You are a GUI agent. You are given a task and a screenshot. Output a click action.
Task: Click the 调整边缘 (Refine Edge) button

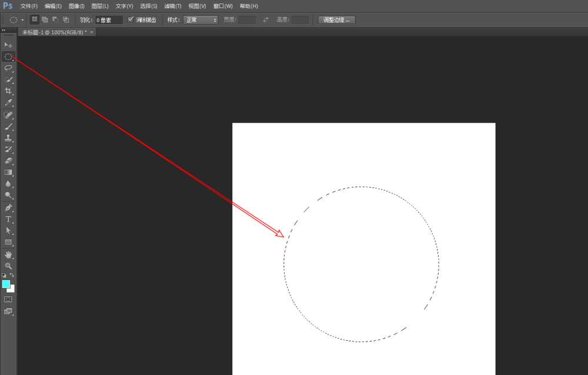click(x=336, y=19)
